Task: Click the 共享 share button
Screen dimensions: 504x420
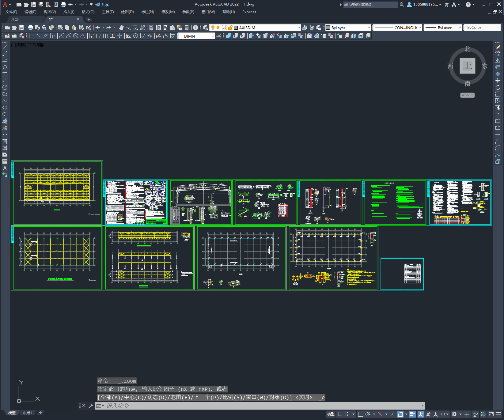Action: pyautogui.click(x=102, y=5)
